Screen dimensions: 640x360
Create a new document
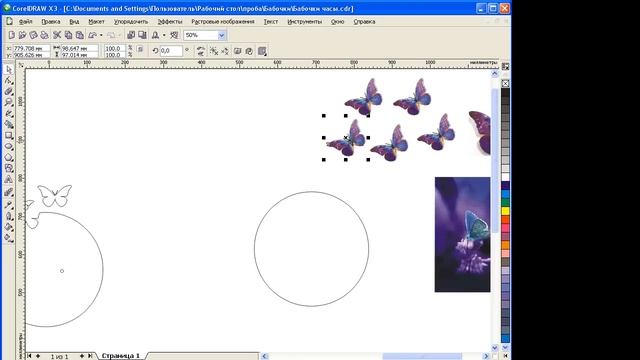(x=12, y=35)
